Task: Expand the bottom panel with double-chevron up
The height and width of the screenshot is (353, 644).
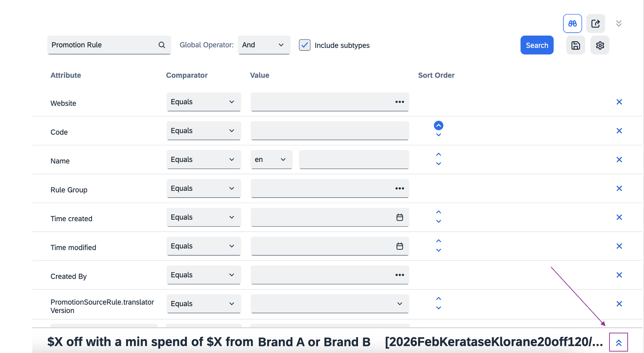Action: click(x=619, y=342)
